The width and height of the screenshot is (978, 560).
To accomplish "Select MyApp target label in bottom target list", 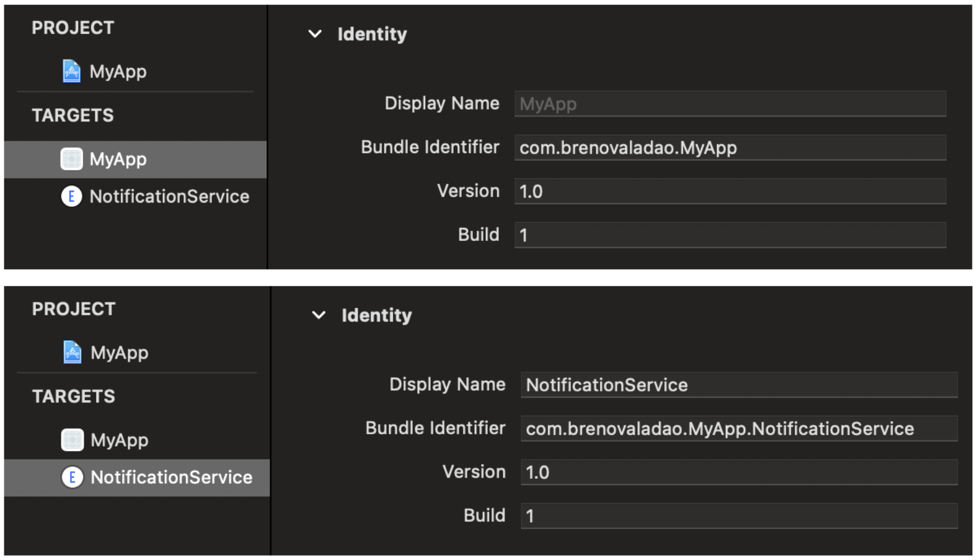I will [x=120, y=440].
